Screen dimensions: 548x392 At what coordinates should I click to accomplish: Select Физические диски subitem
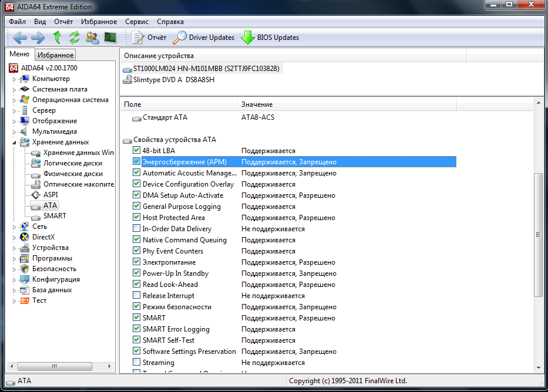pos(73,174)
